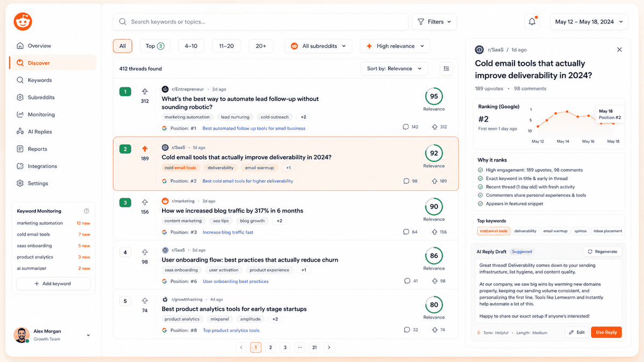
Task: Open link Increase blog traffic fast
Action: point(228,232)
